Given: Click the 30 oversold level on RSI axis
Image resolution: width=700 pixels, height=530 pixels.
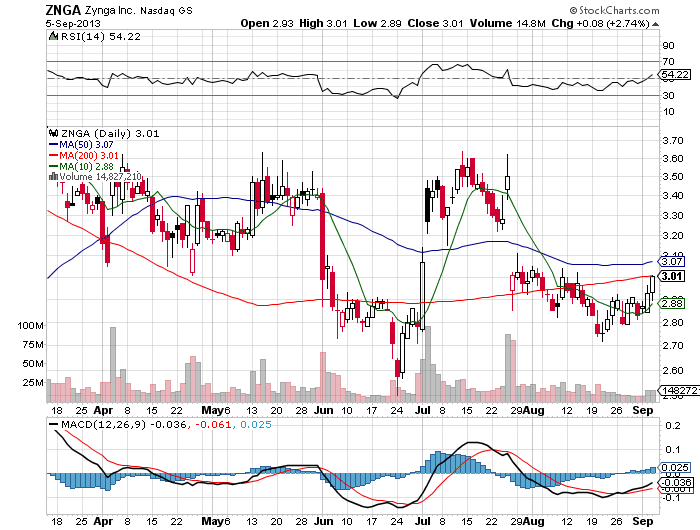Looking at the screenshot, I should [668, 96].
